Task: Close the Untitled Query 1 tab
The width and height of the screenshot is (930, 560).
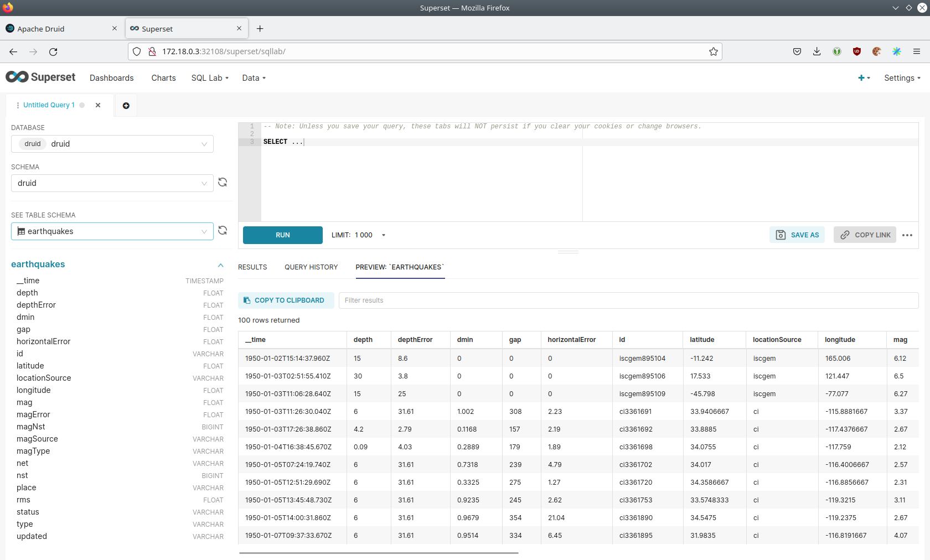Action: point(98,105)
